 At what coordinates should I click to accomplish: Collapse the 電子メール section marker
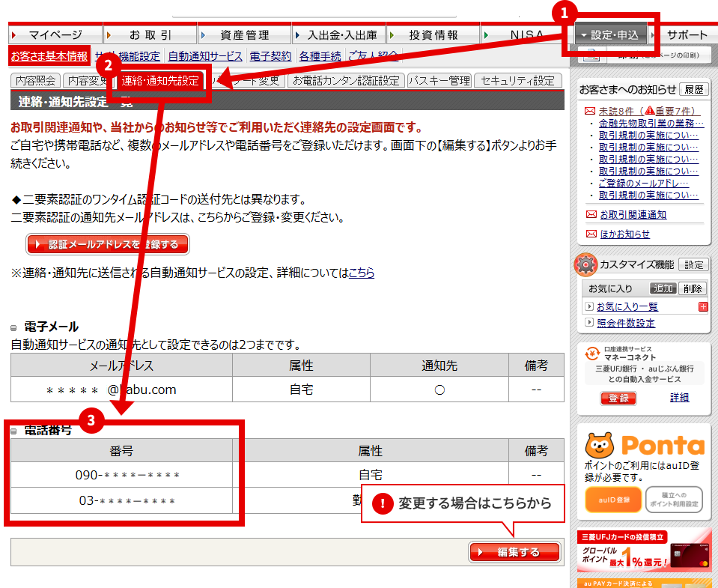[x=13, y=328]
